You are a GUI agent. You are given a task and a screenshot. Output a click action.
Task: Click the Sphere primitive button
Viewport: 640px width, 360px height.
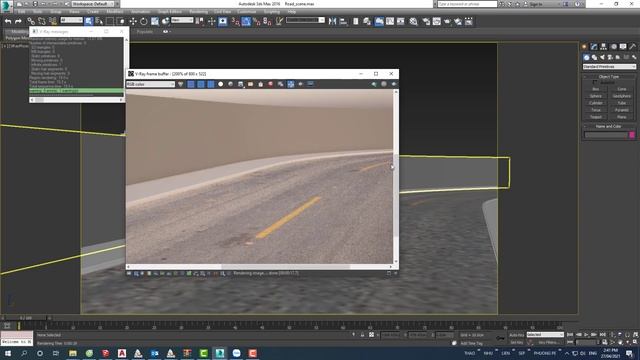pos(596,96)
